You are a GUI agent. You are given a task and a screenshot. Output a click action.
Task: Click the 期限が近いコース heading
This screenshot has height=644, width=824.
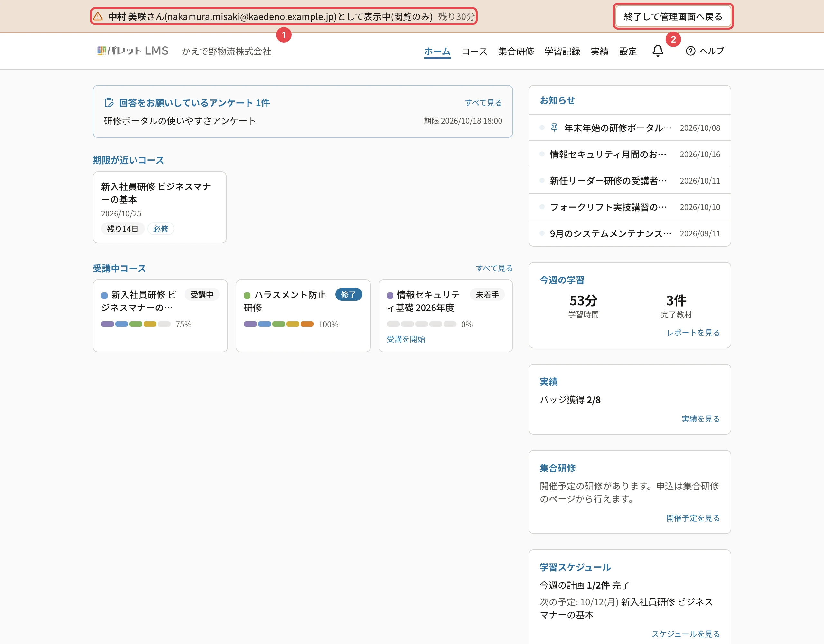(x=128, y=160)
